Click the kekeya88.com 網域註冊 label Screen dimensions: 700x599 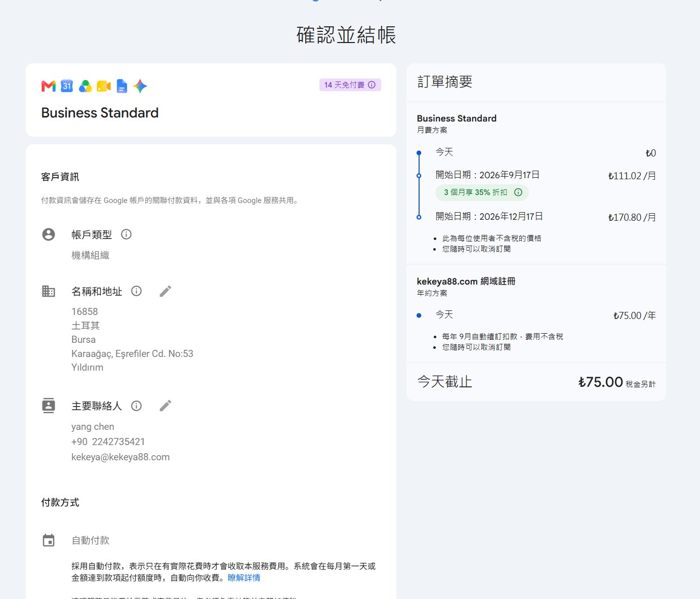coord(466,281)
